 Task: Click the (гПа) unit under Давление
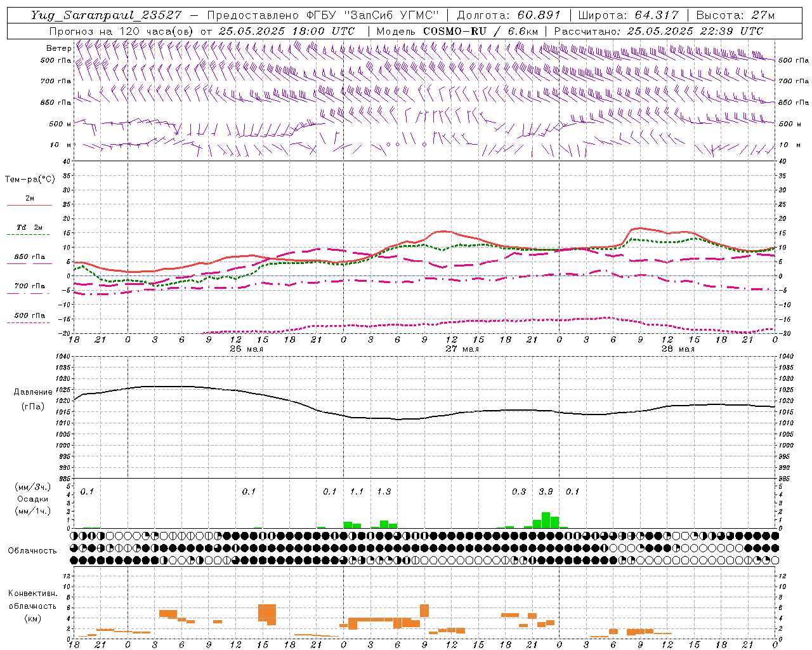[x=32, y=407]
